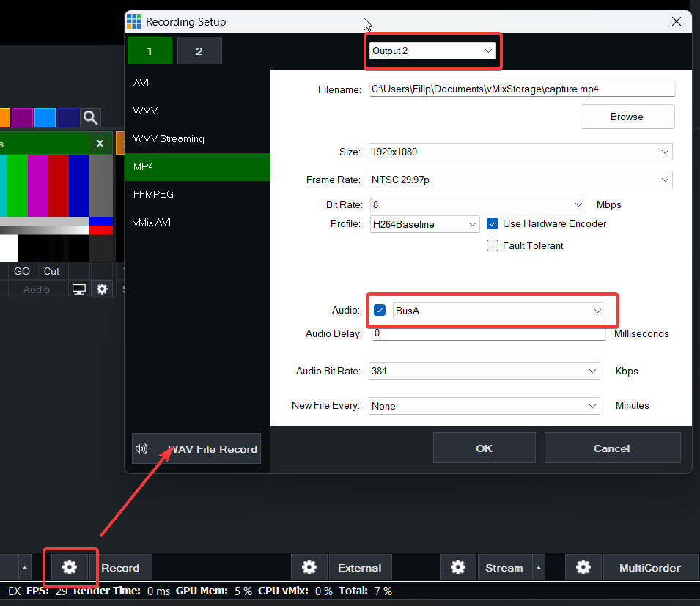
Task: Select the AVI format
Action: (197, 83)
